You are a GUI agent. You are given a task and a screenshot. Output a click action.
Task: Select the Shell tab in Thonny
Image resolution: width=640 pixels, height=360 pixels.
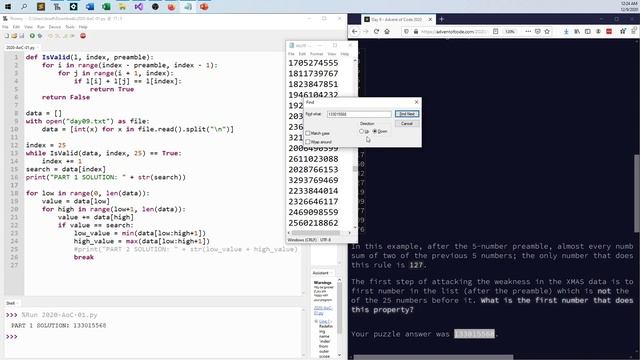[11, 303]
